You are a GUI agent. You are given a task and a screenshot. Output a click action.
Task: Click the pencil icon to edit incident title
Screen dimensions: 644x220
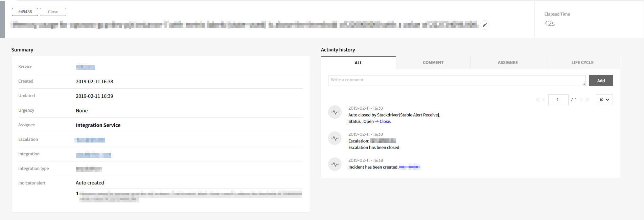(484, 25)
